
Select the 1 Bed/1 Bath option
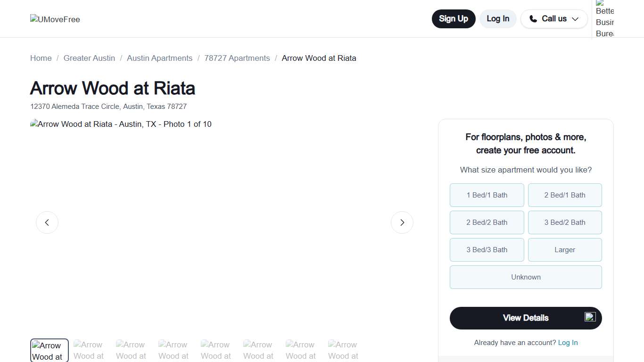pyautogui.click(x=487, y=195)
